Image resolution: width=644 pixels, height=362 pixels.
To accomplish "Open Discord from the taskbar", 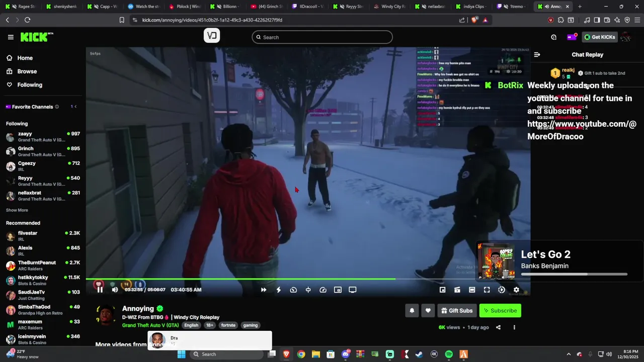I will (346, 354).
